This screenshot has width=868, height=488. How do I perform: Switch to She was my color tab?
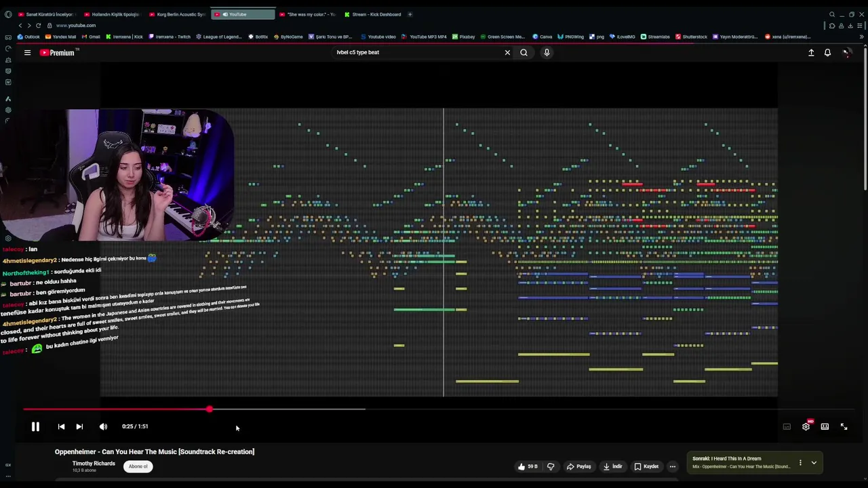coord(308,14)
